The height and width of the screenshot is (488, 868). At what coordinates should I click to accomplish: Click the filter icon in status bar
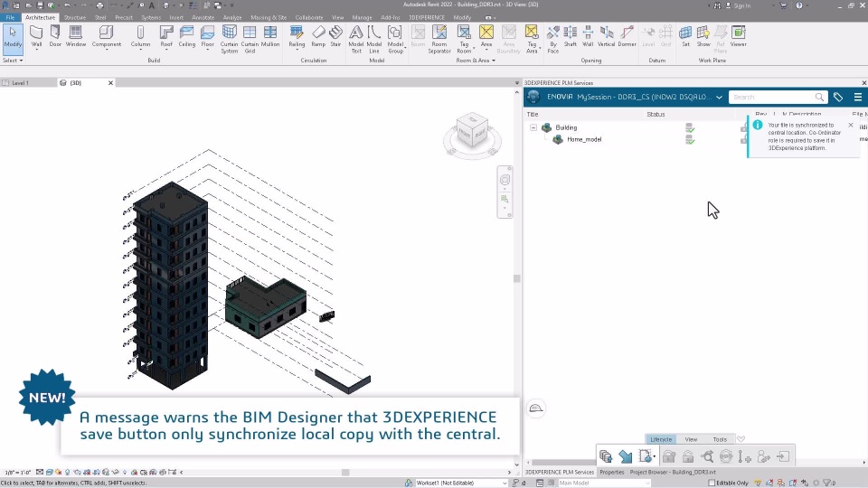click(x=829, y=483)
